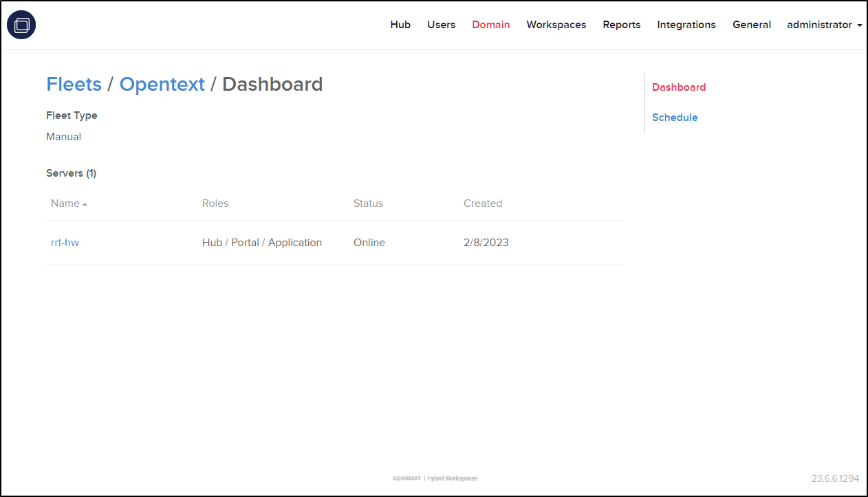Viewport: 868px width, 497px height.
Task: Click the Status column header
Action: click(x=368, y=203)
